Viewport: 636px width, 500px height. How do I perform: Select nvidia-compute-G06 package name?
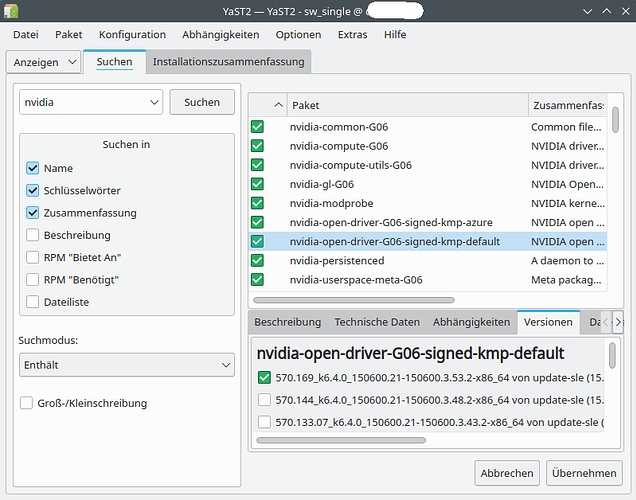point(339,146)
